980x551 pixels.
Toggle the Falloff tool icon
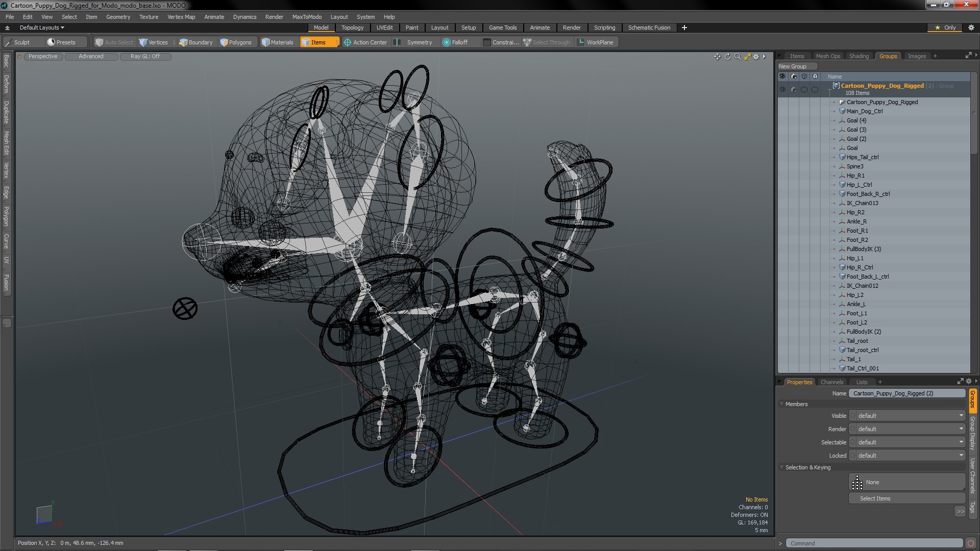pyautogui.click(x=447, y=42)
